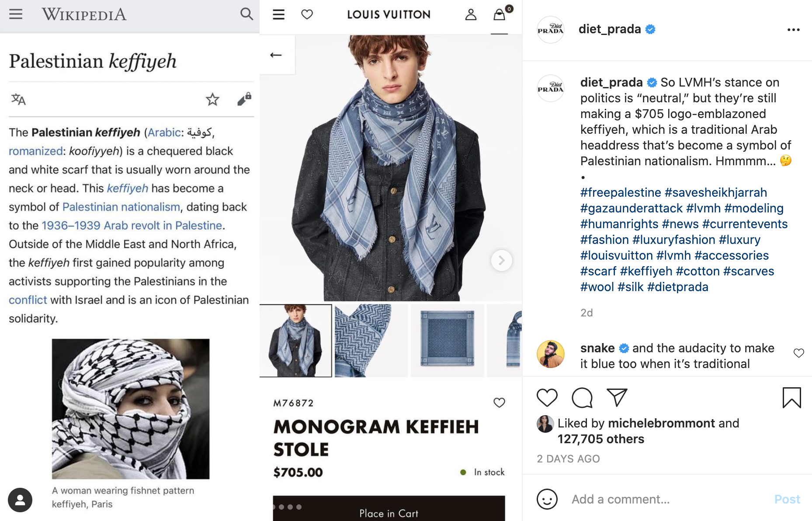Open the Palestinian nationalism Wikipedia link
The width and height of the screenshot is (812, 521).
pyautogui.click(x=121, y=207)
